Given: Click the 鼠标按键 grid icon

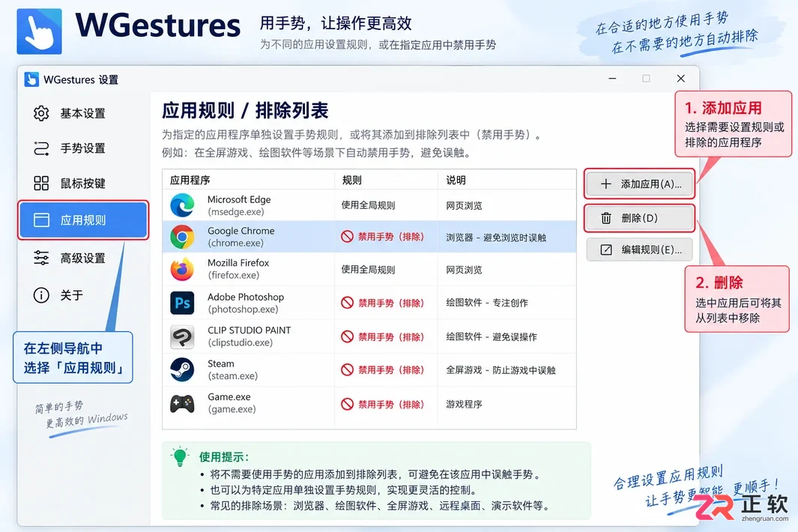Looking at the screenshot, I should tap(41, 184).
